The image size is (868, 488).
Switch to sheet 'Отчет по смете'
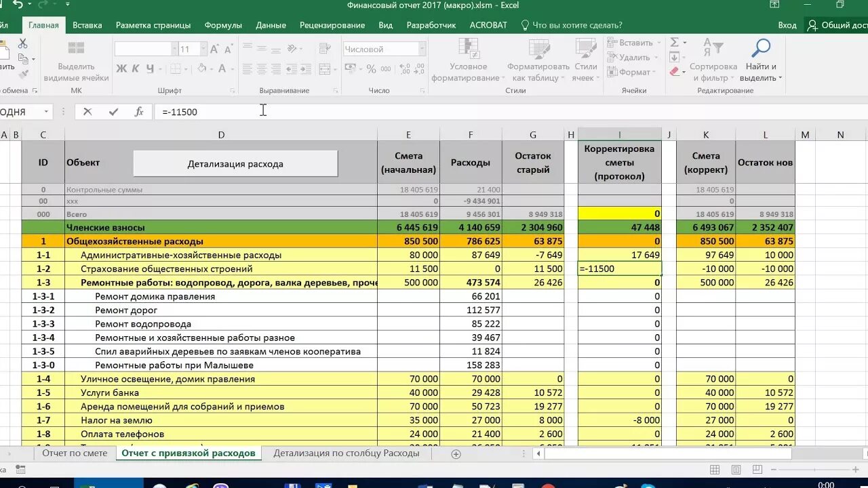(75, 453)
